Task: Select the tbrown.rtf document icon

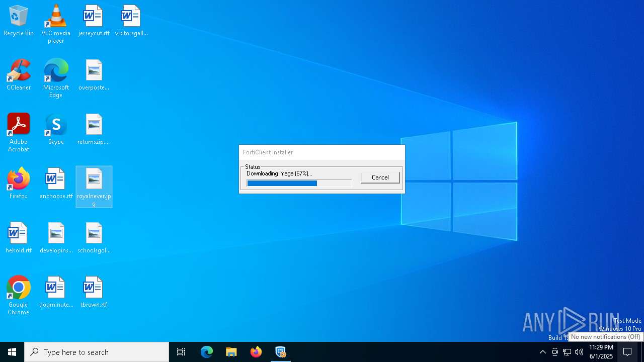Action: tap(94, 293)
